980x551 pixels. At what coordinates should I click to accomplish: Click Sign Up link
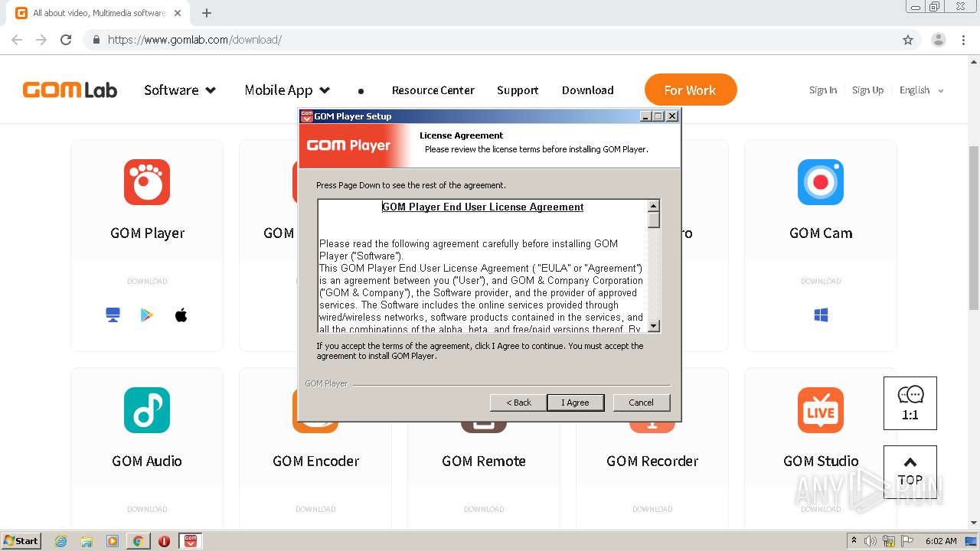click(x=868, y=90)
